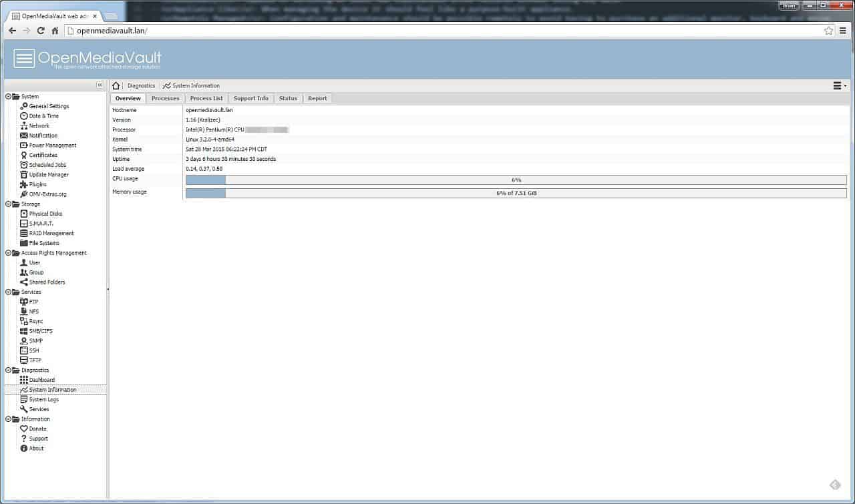Viewport: 855px width, 504px height.
Task: Open Notification envelope icon
Action: tap(24, 136)
